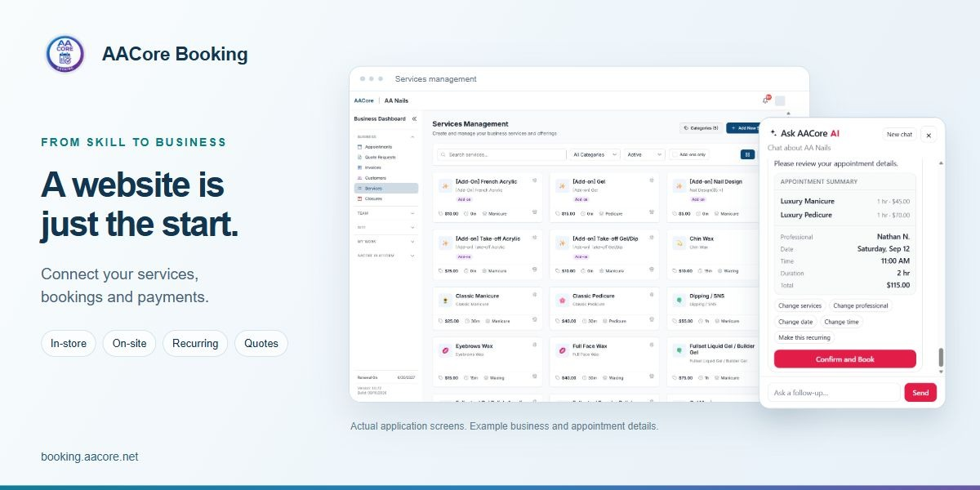Close the Ask AACore AI chat panel
The width and height of the screenshot is (980, 490).
(x=928, y=135)
